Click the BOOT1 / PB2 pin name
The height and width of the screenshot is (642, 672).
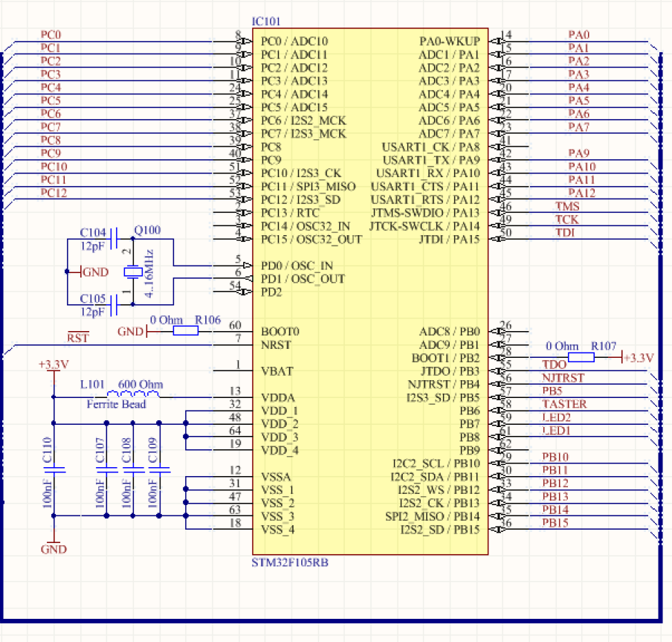[446, 358]
